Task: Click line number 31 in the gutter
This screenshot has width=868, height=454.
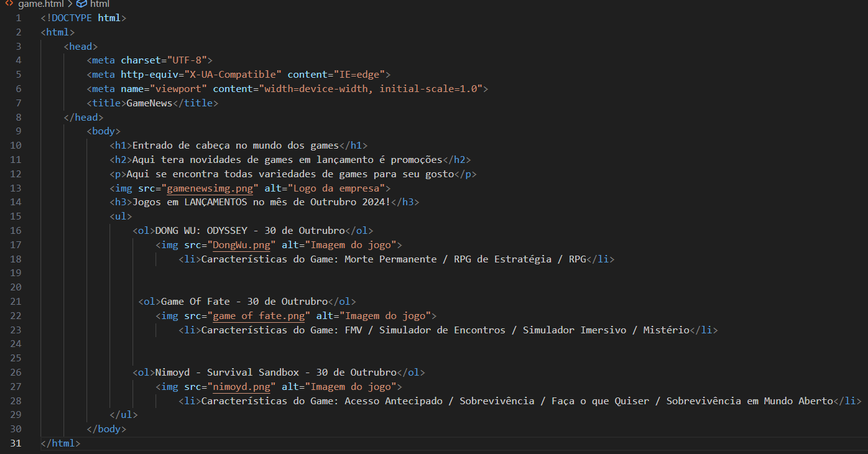Action: coord(16,443)
